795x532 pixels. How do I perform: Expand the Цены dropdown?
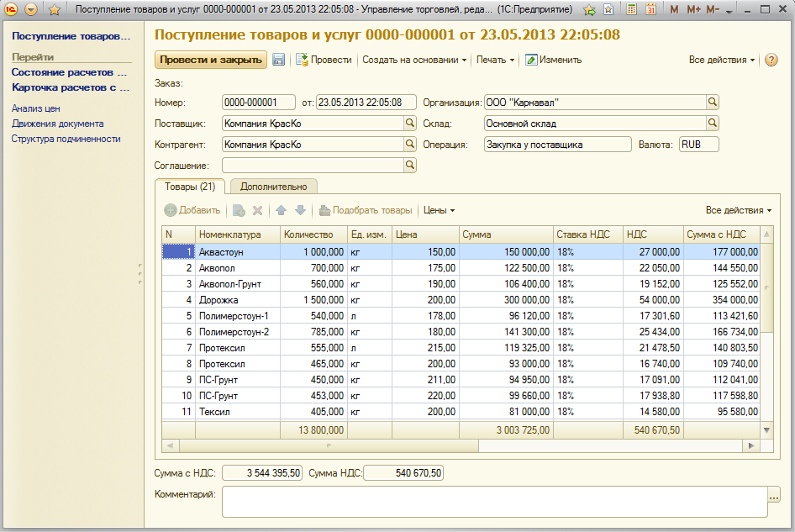click(x=439, y=210)
